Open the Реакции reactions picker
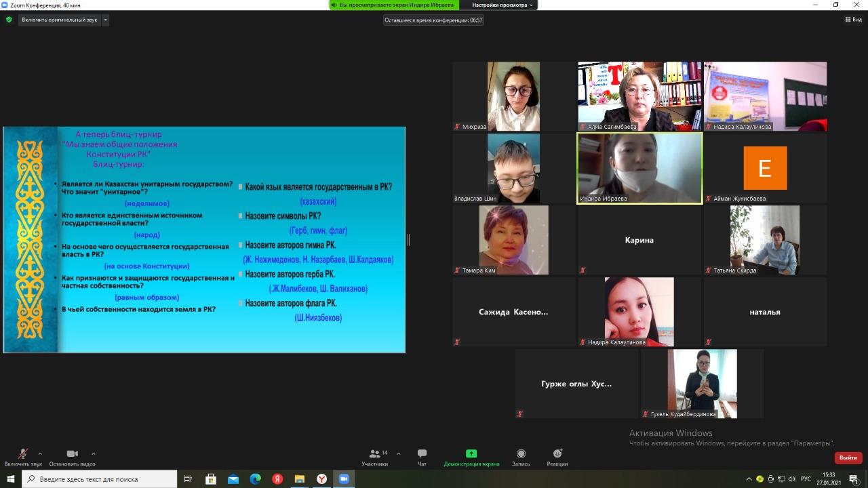This screenshot has width=868, height=488. point(557,454)
